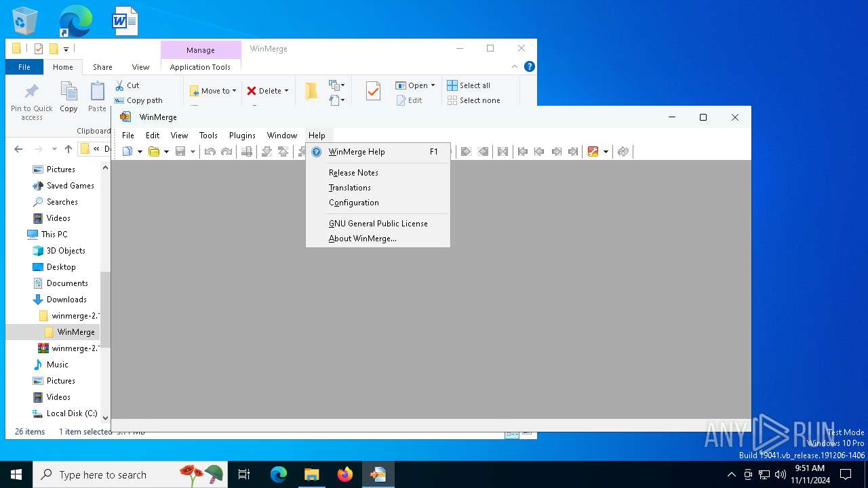
Task: Open the Word document on desktop
Action: pos(125,21)
